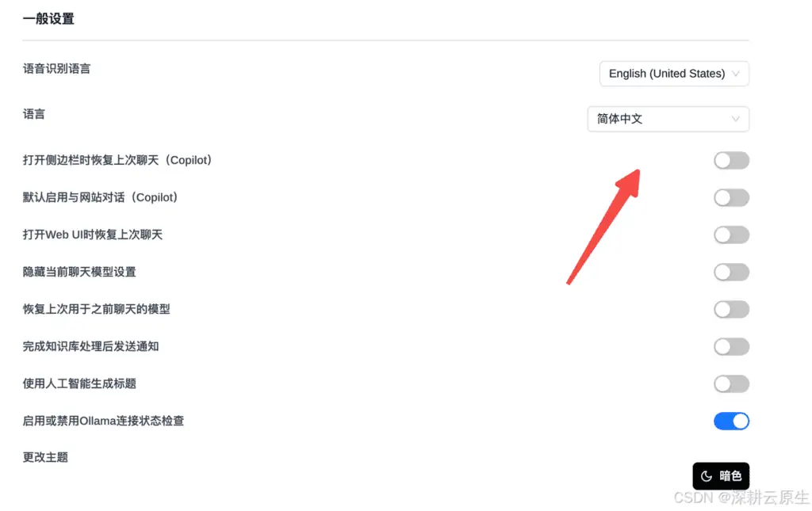Click the moon icon on the 暗色 button
Screen dimensions: 812x511
pyautogui.click(x=706, y=475)
